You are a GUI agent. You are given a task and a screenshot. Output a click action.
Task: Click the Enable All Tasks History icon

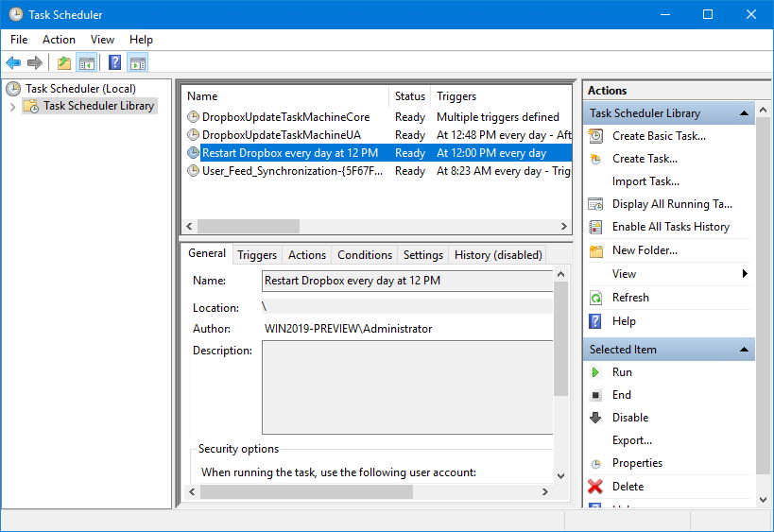click(x=595, y=227)
